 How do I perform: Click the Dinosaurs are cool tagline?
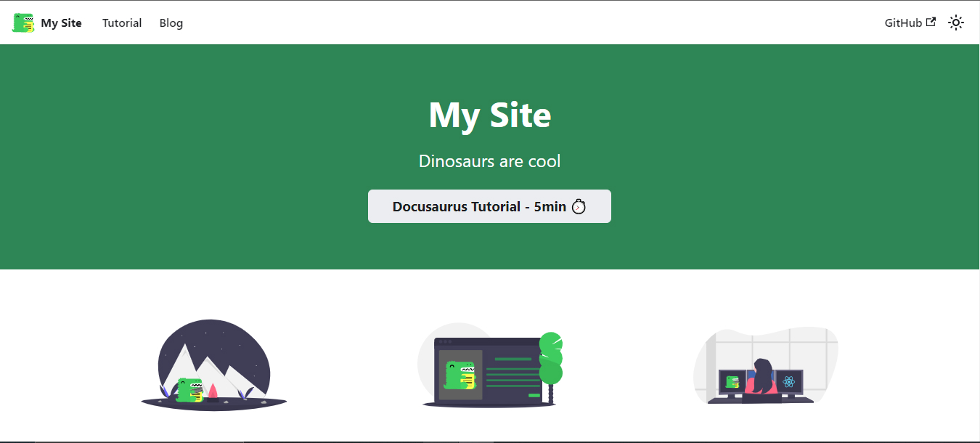click(489, 160)
